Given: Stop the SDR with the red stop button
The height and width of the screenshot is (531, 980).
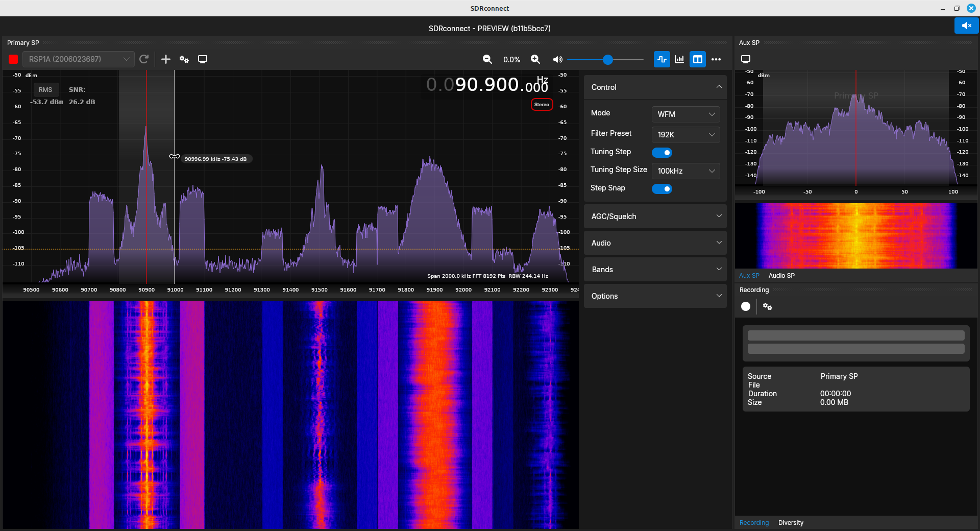Looking at the screenshot, I should [13, 59].
